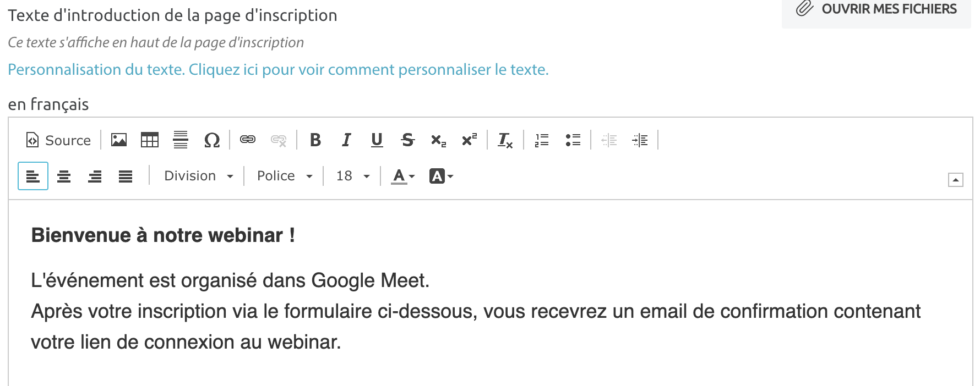Switch to Source code view

click(58, 140)
